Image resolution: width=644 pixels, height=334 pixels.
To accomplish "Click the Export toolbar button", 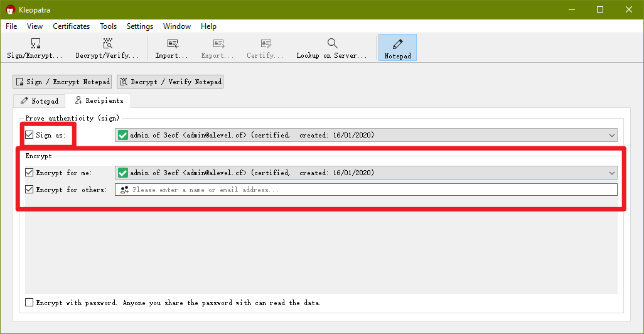I will pos(218,48).
